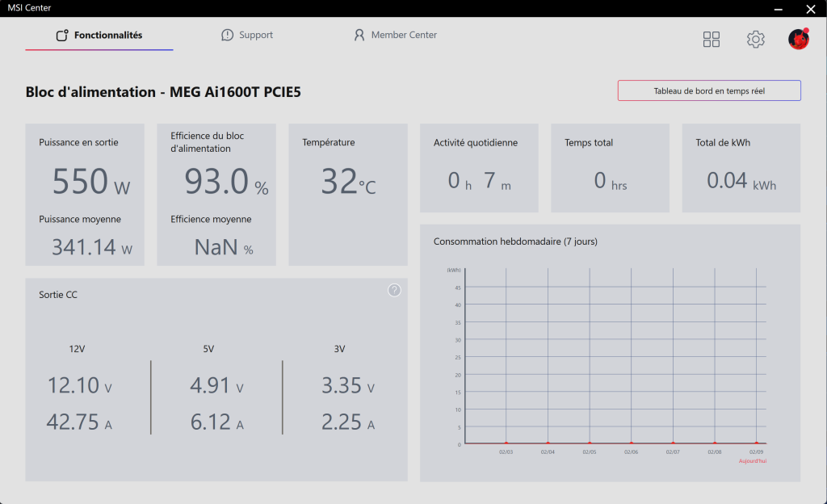
Task: Click the 02/03 data point on chart
Action: pos(506,443)
